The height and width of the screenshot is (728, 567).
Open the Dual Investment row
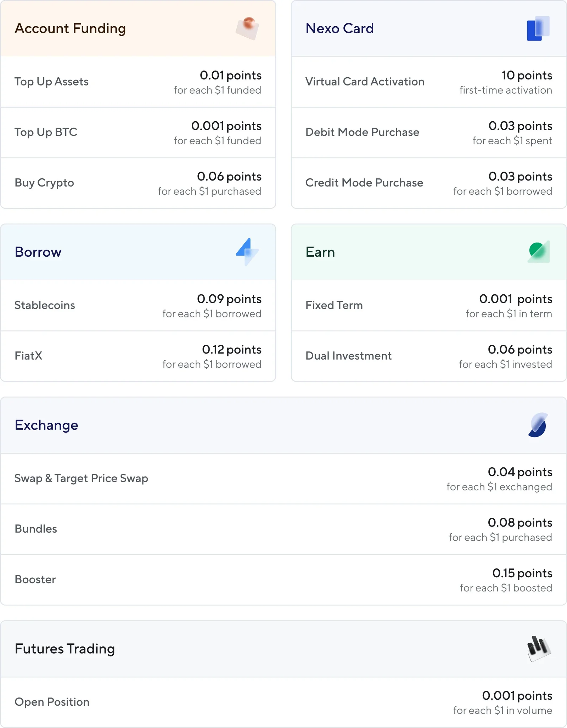(429, 356)
